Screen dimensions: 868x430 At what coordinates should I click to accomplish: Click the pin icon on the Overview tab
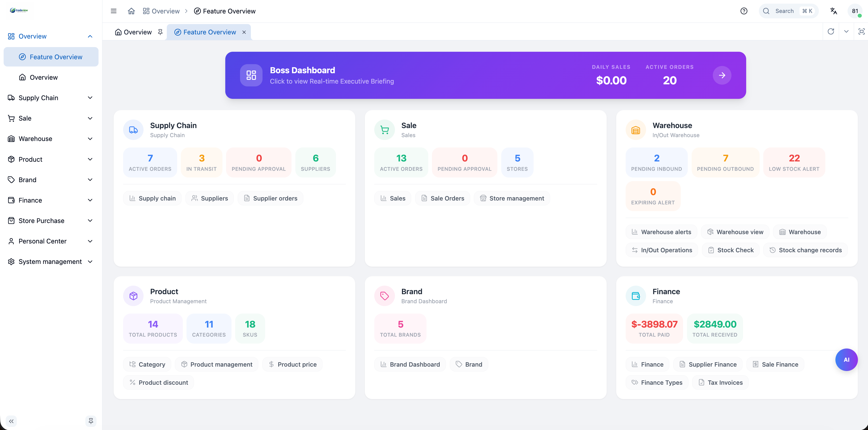click(160, 32)
